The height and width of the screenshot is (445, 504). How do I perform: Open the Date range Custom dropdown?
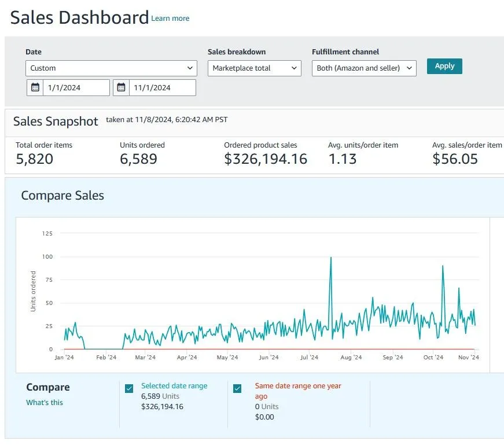point(112,68)
